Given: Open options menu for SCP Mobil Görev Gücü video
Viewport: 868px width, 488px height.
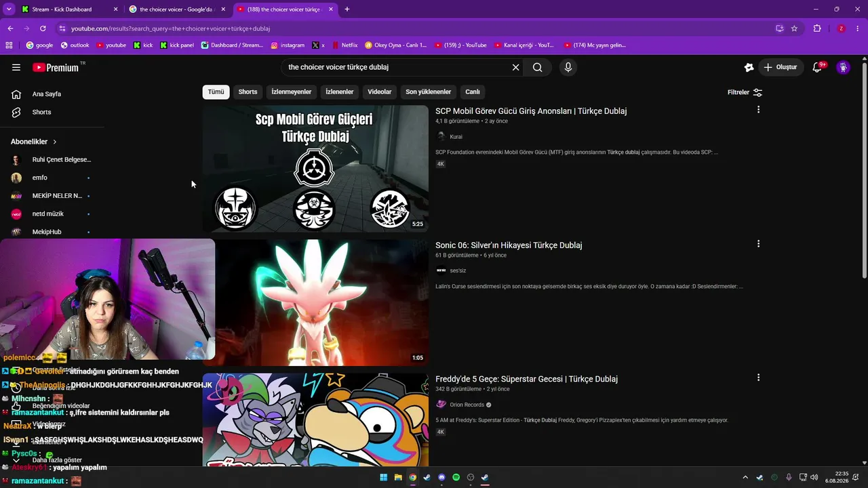Looking at the screenshot, I should (758, 110).
